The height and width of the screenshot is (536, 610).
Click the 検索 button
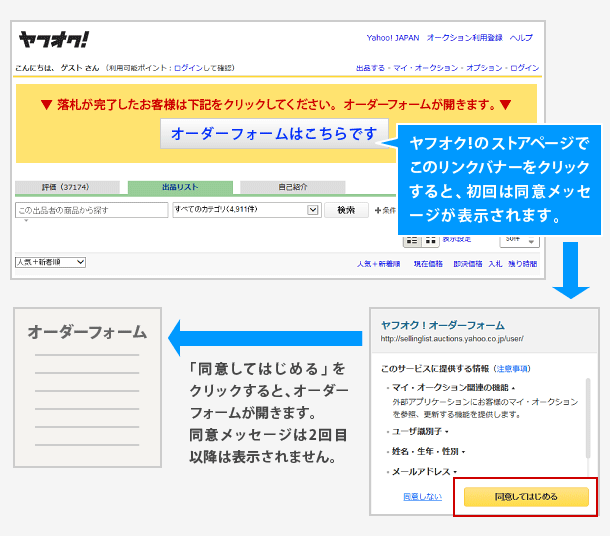[x=346, y=210]
